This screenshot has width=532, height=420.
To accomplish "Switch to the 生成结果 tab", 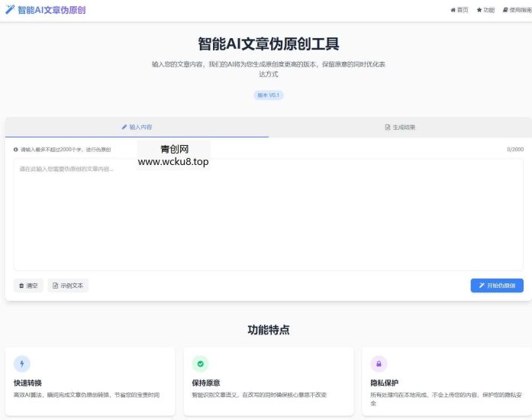I will click(400, 127).
